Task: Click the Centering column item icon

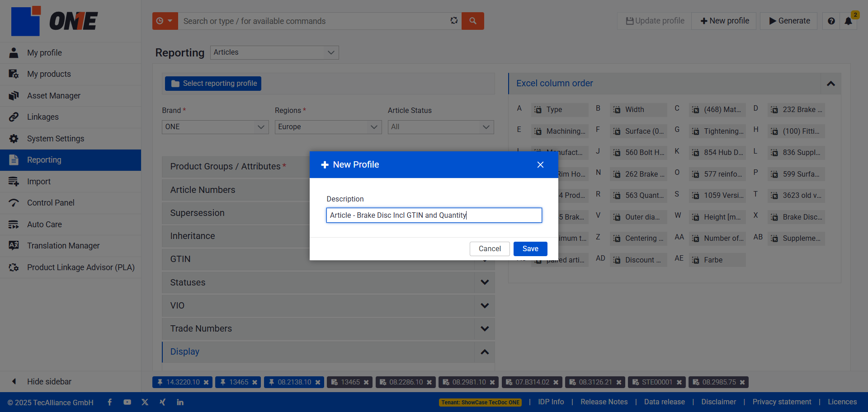Action: click(x=617, y=239)
